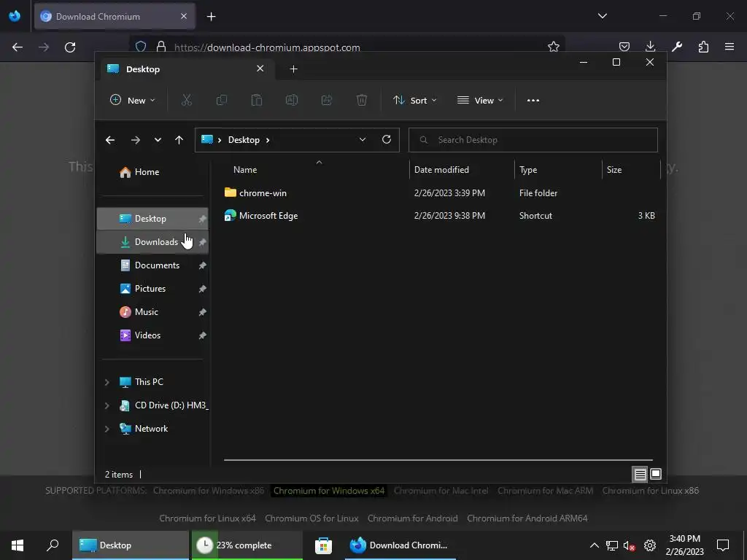Open the 23% complete taskbar progress window
Screen dimensions: 747x560
coord(247,545)
